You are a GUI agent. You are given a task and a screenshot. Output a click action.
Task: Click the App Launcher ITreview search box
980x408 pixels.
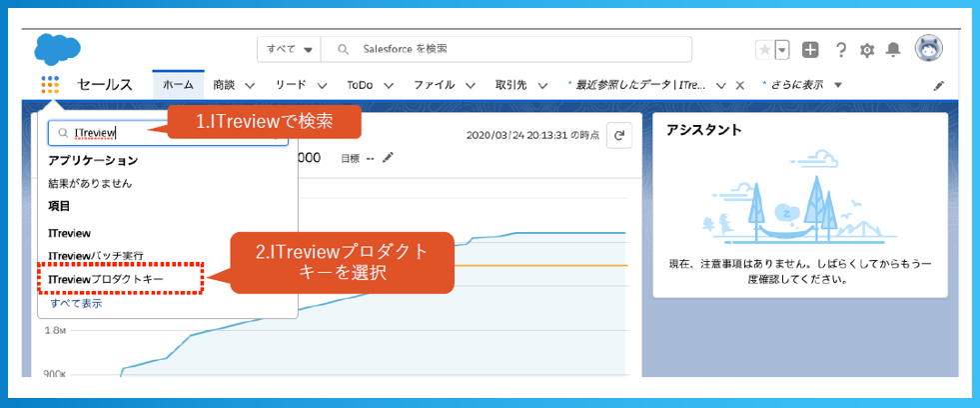point(168,133)
